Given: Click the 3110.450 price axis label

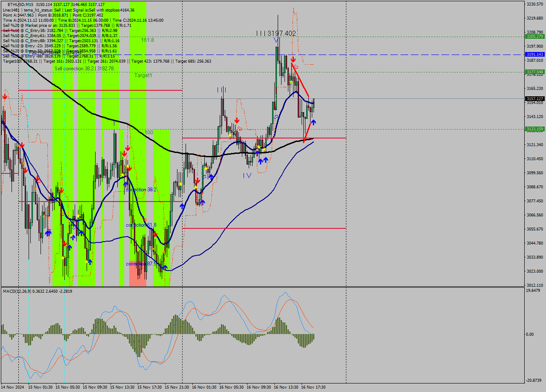Looking at the screenshot, I should pyautogui.click(x=535, y=159).
